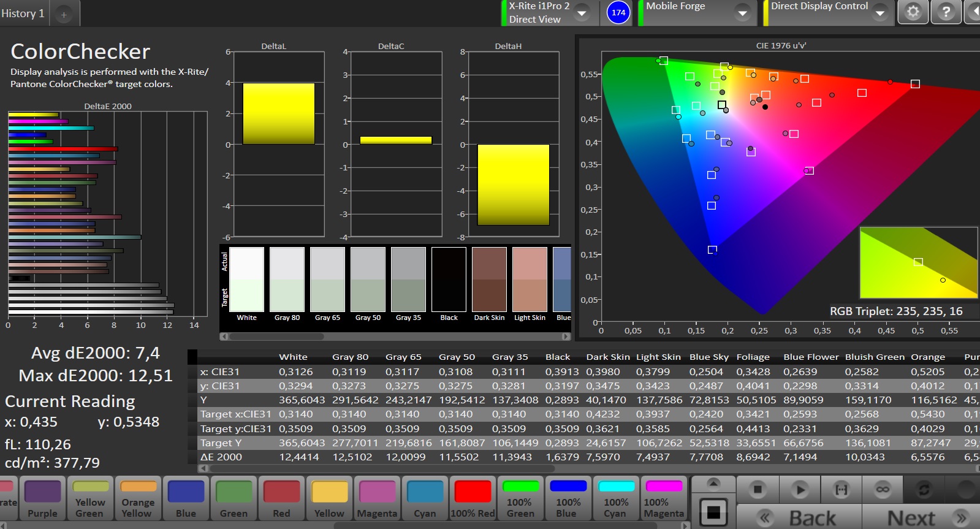
Task: Open the Mobile Forge source dropdown
Action: pyautogui.click(x=742, y=13)
